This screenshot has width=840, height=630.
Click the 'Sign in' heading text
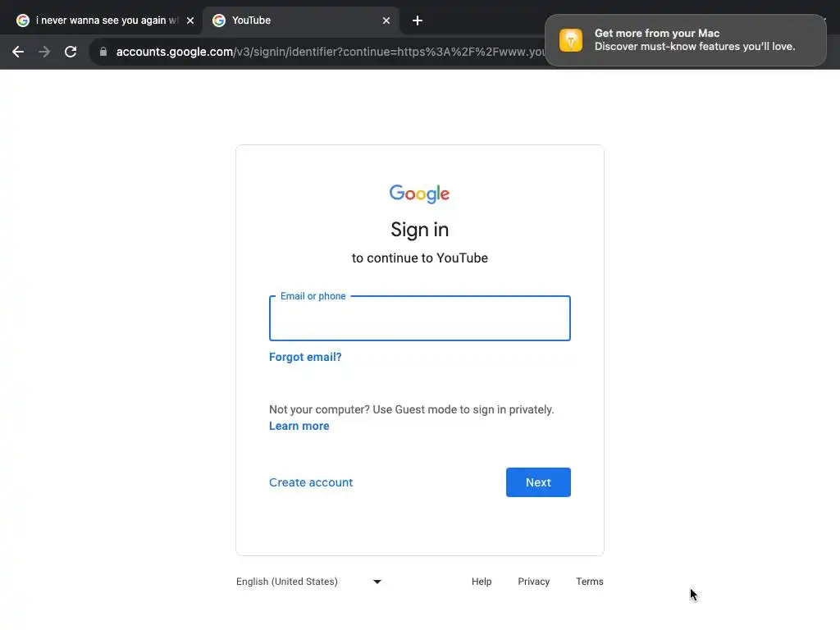pos(419,230)
